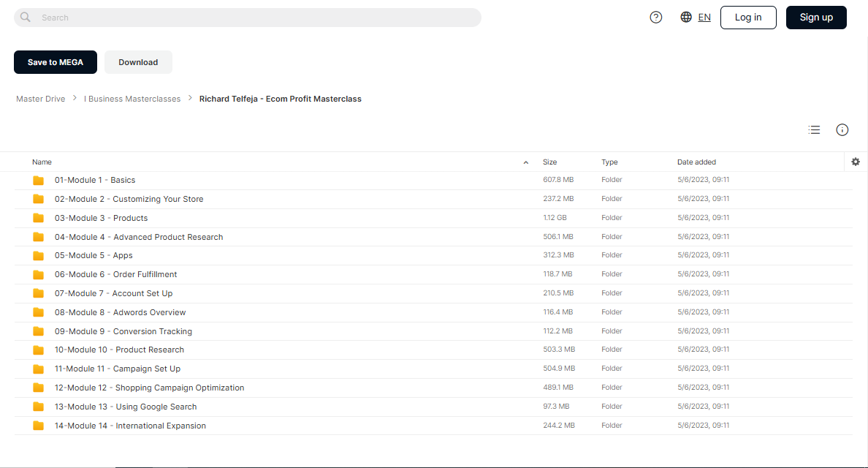Click folder icon for 12-Module 12 - Shopping Campaign Optimization

[x=38, y=387]
